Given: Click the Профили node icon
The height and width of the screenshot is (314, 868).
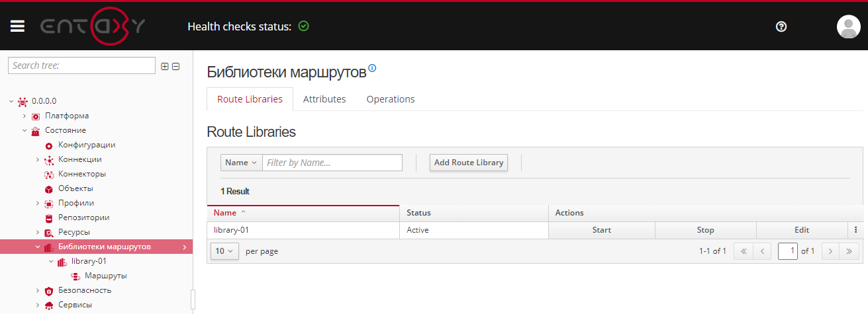Looking at the screenshot, I should click(x=49, y=204).
